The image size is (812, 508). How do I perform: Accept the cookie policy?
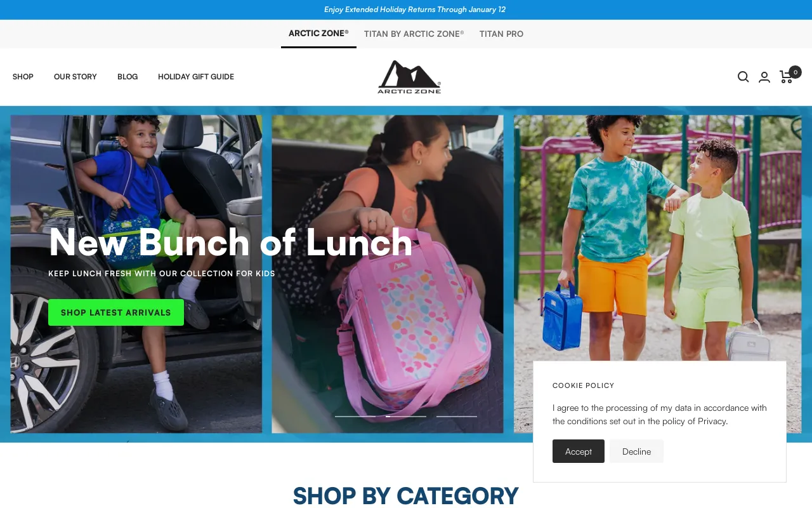point(579,451)
